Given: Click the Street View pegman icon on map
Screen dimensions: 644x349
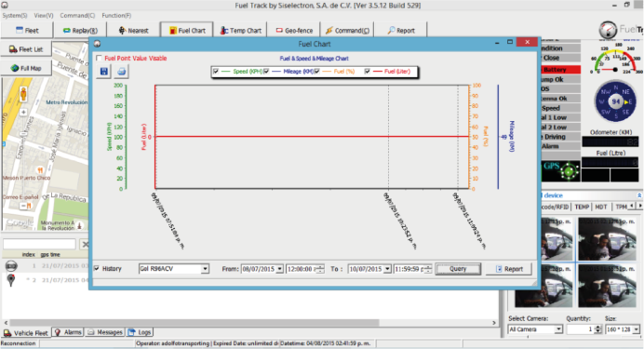Looking at the screenshot, I should [23, 94].
